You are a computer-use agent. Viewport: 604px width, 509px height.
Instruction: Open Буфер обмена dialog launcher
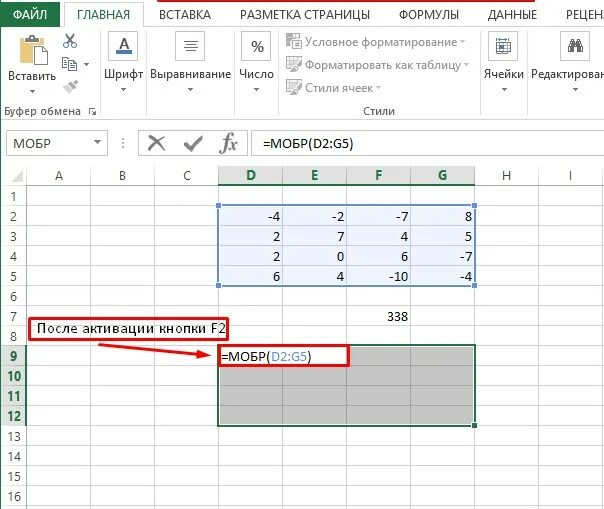pos(92,111)
